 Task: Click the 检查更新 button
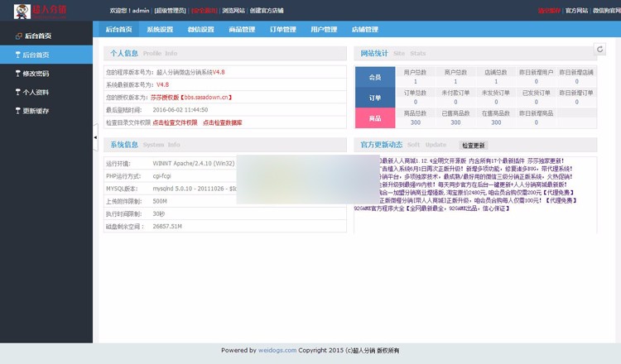474,146
